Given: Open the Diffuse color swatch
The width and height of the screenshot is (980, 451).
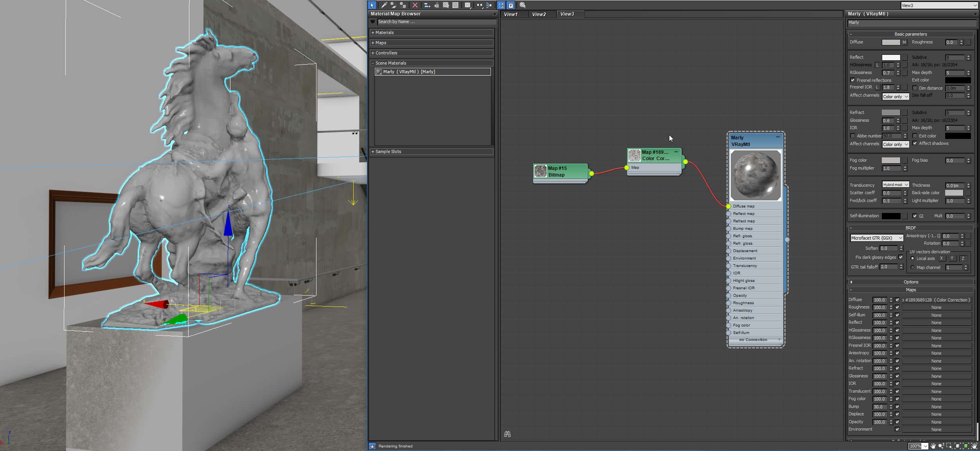Looking at the screenshot, I should 891,42.
